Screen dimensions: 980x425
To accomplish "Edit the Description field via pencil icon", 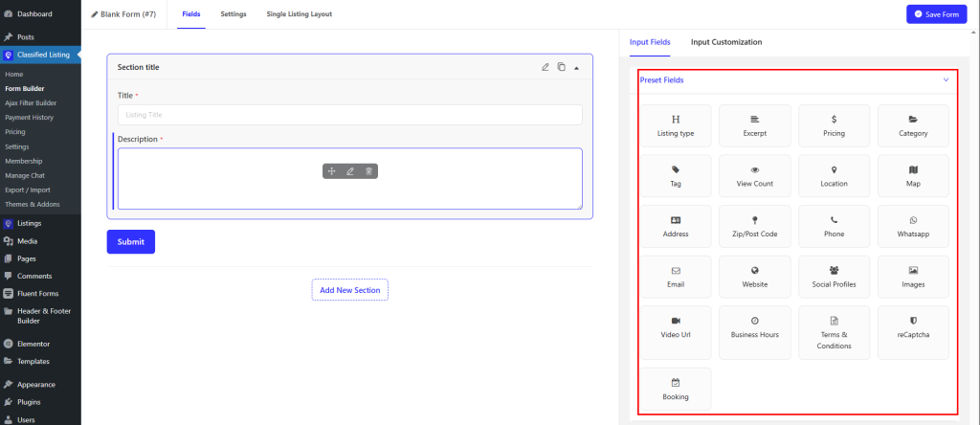I will [x=350, y=171].
